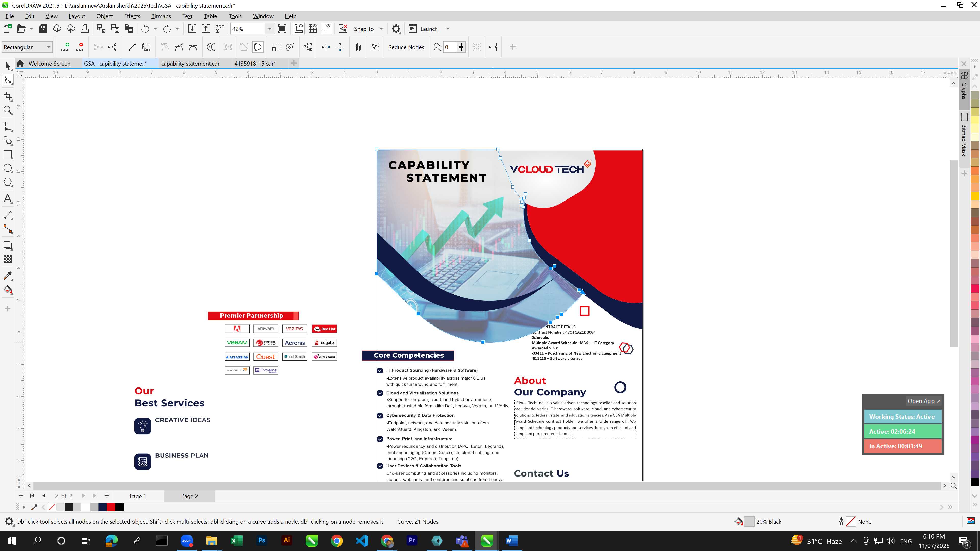Switch to Welcome Screen tab
Image resolution: width=980 pixels, height=551 pixels.
pos(49,64)
